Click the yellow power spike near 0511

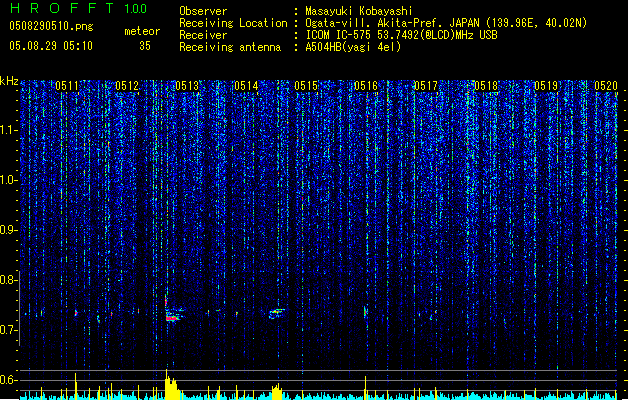[x=75, y=386]
